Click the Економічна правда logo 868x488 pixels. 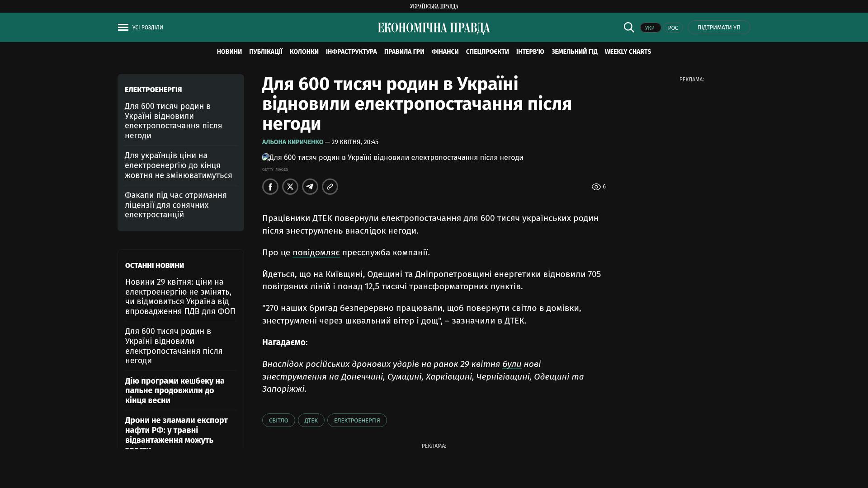(x=434, y=28)
